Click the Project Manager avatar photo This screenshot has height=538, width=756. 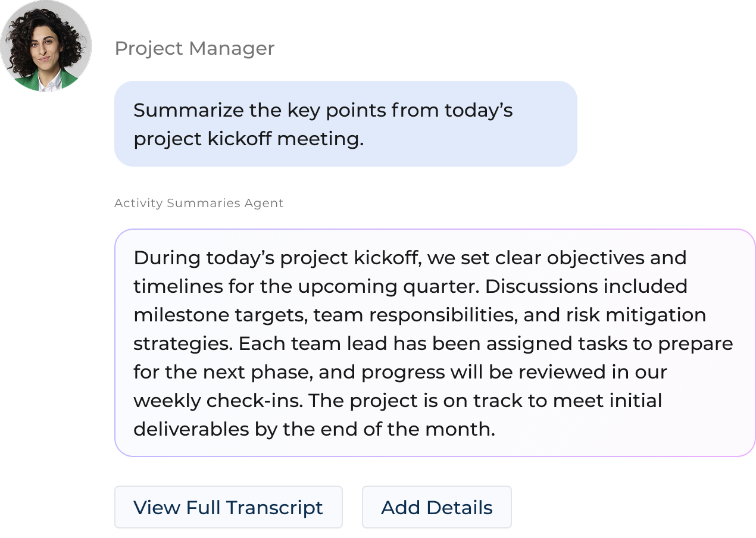click(46, 46)
